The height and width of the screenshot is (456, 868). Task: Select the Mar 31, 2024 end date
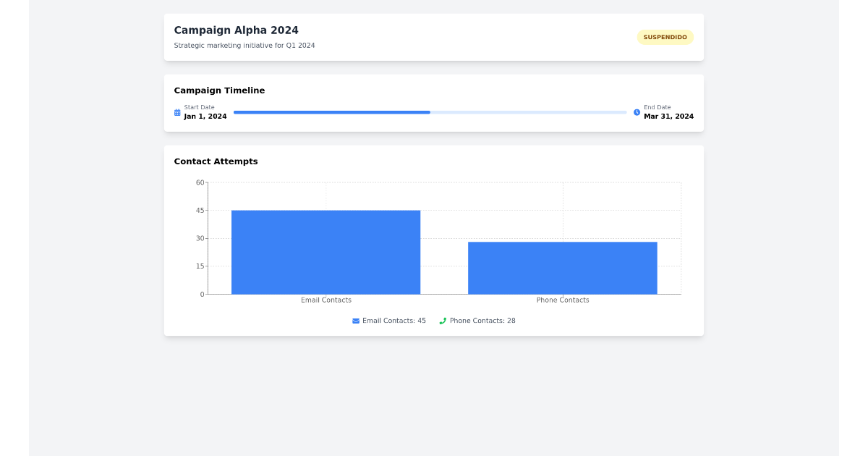click(x=669, y=116)
